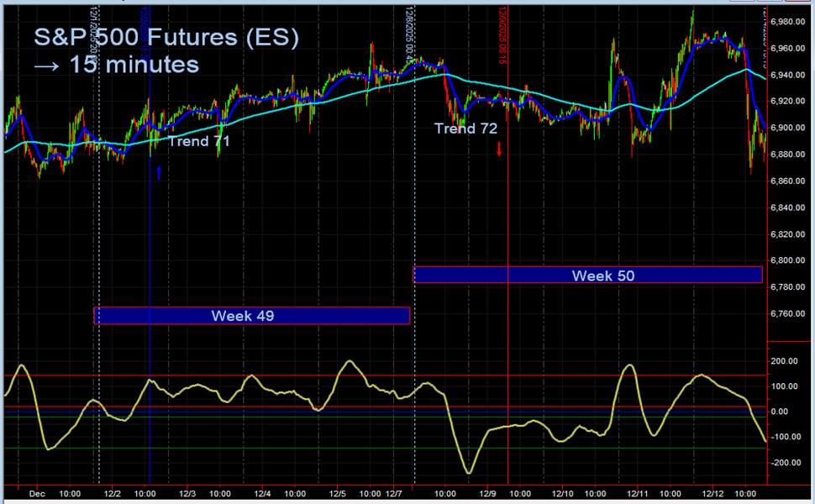Click the red down arrow below Trend 72
Screen dimensions: 815x504
pos(499,149)
